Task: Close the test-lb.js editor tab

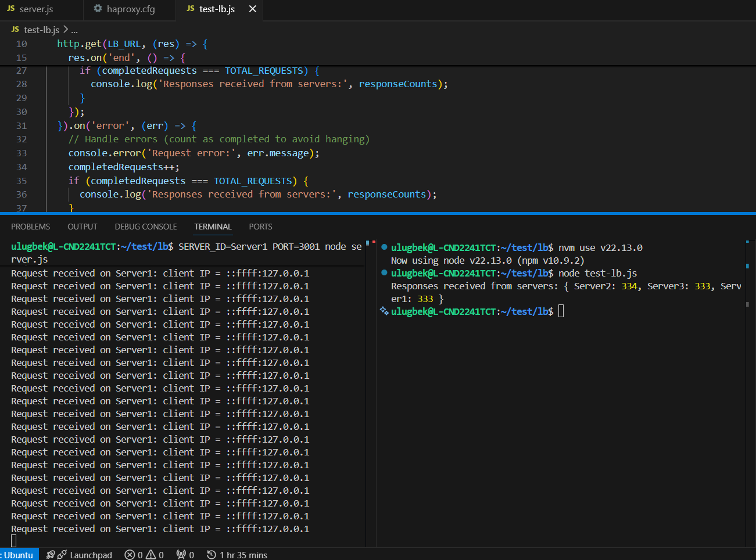Action: tap(252, 9)
